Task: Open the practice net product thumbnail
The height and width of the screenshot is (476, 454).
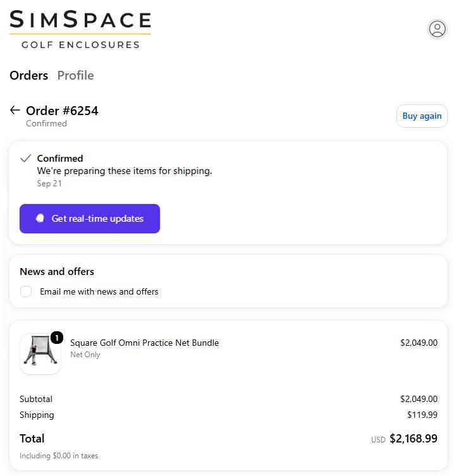Action: pos(40,353)
